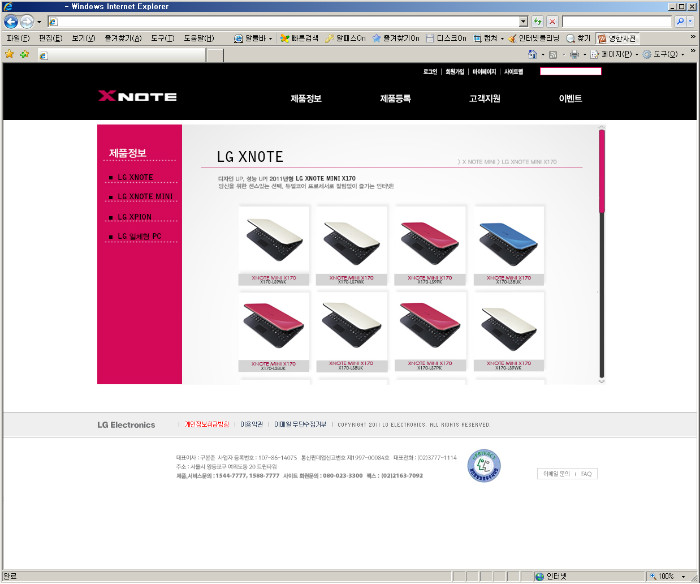Open the 개인정보취급방침 privacy policy link
The height and width of the screenshot is (584, 700).
click(207, 424)
